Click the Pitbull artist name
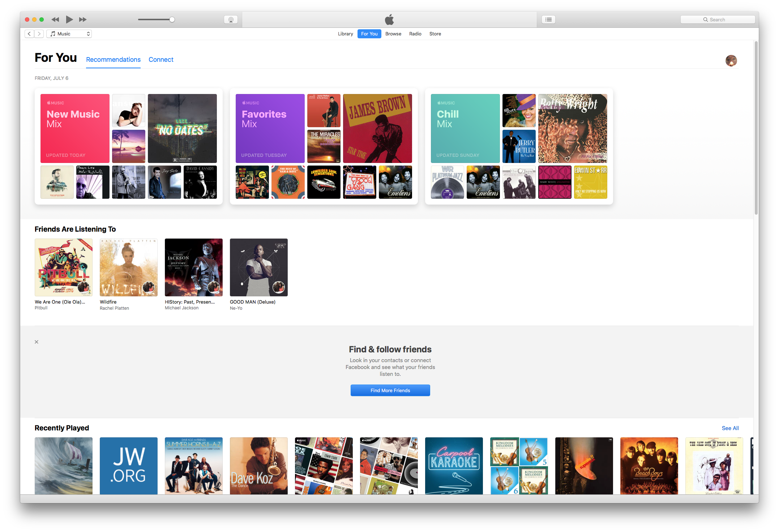The height and width of the screenshot is (532, 779). click(x=41, y=308)
